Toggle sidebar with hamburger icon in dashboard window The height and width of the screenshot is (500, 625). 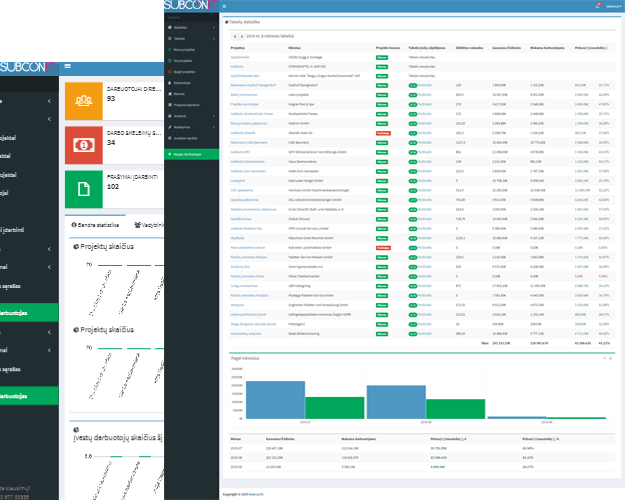pos(67,66)
